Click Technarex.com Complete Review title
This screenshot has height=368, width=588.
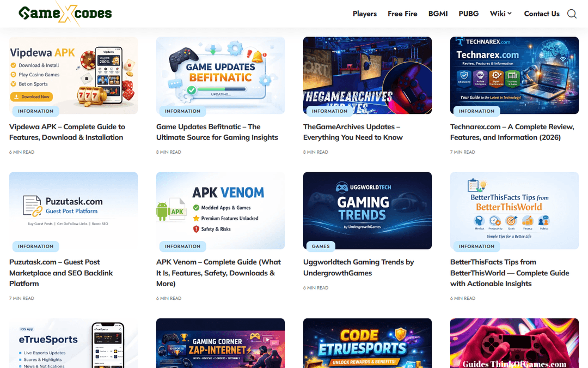pos(512,132)
